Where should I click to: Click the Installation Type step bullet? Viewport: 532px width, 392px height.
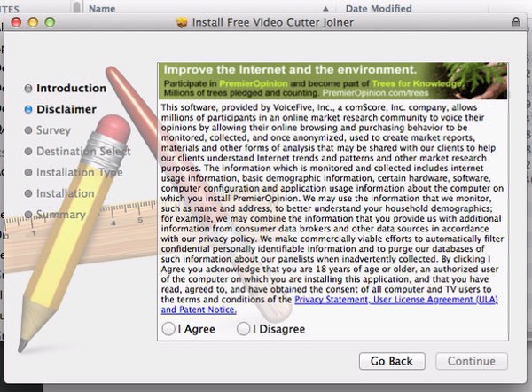pos(28,172)
